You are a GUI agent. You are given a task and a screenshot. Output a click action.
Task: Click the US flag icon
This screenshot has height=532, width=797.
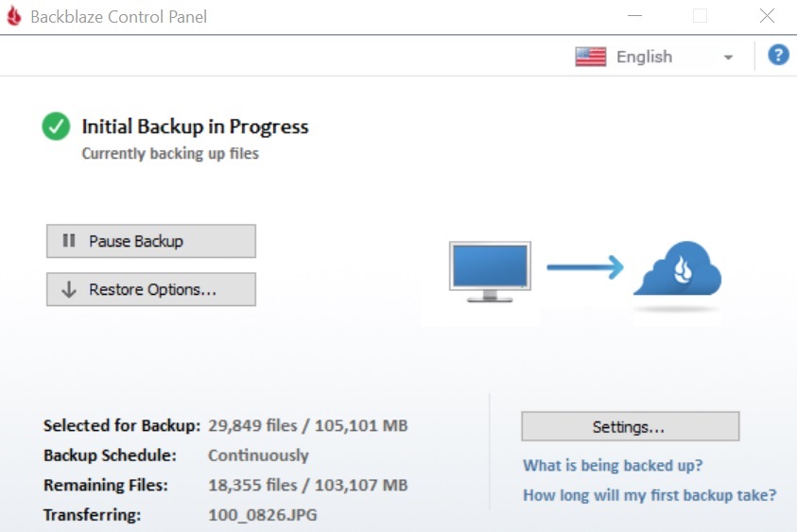click(590, 57)
